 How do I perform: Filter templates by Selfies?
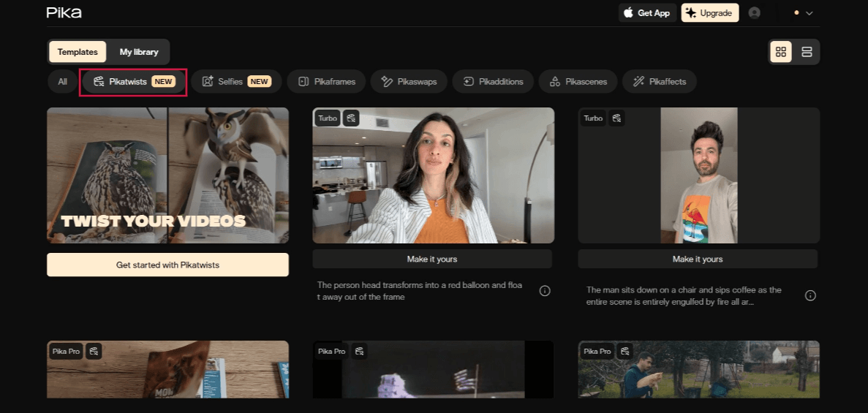[236, 82]
